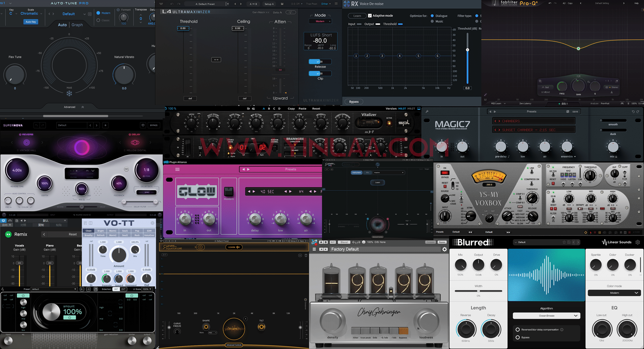This screenshot has height=349, width=644.
Task: Expand the Color mode Modern dropdown
Action: tap(614, 293)
